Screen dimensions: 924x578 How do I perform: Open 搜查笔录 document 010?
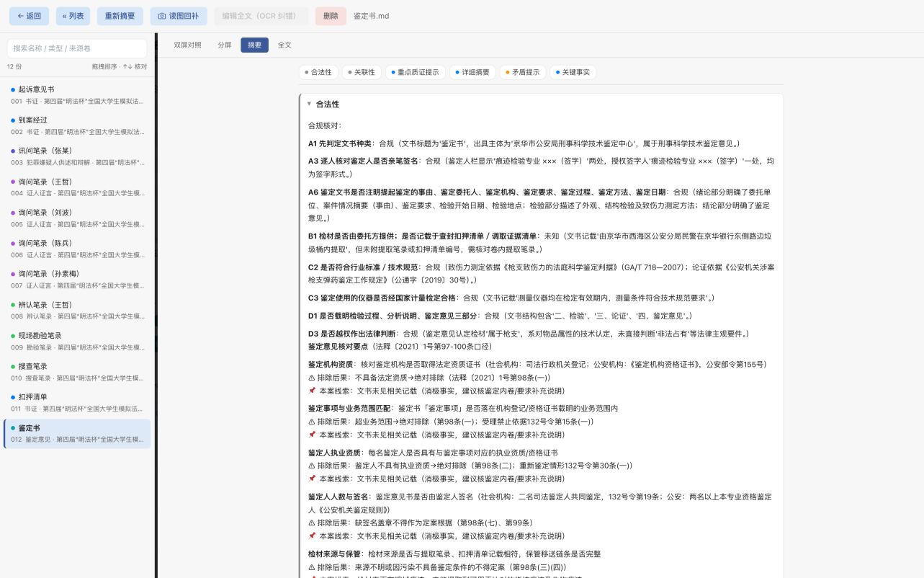pos(77,372)
